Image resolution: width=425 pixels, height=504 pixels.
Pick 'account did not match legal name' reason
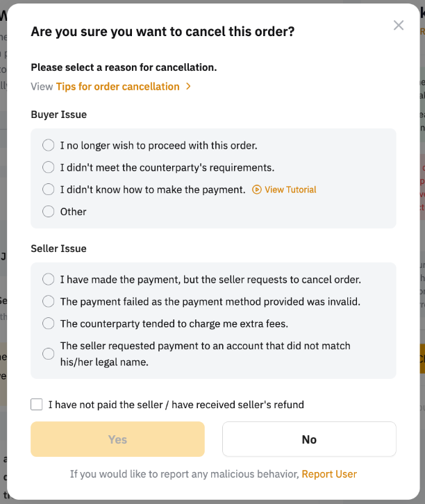click(48, 353)
